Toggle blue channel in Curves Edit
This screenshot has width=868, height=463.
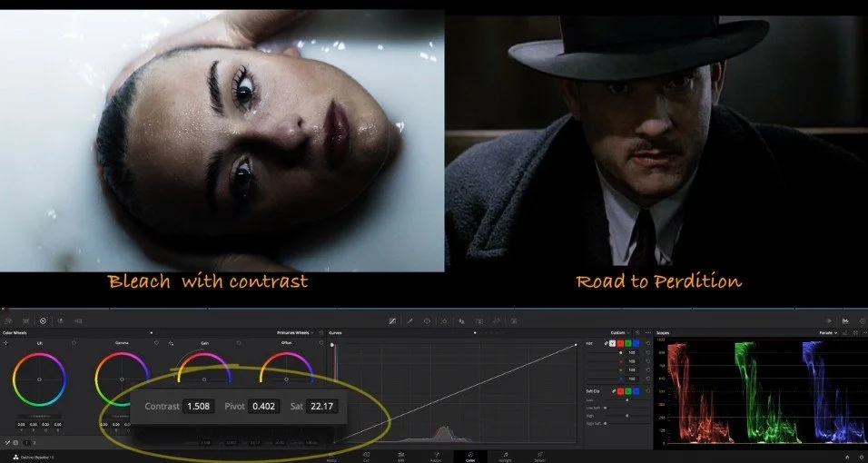click(636, 343)
